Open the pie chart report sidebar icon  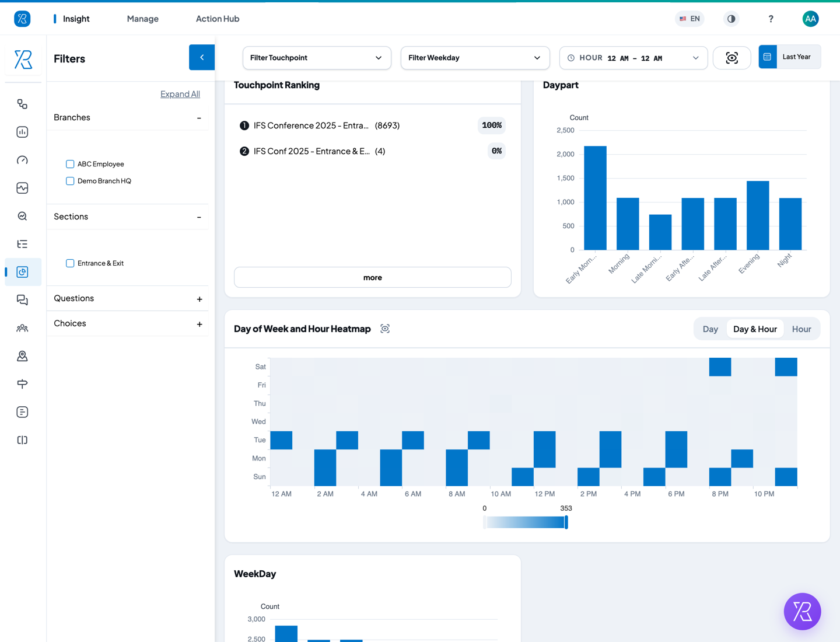click(x=22, y=272)
